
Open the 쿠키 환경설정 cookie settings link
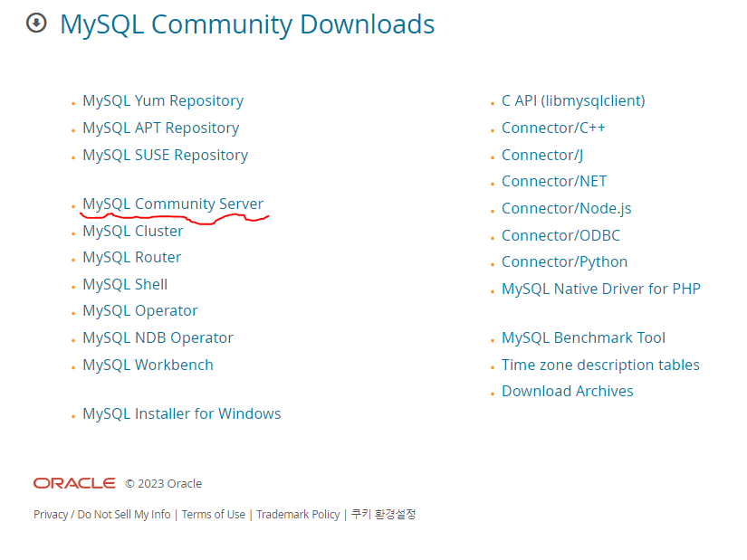[384, 514]
